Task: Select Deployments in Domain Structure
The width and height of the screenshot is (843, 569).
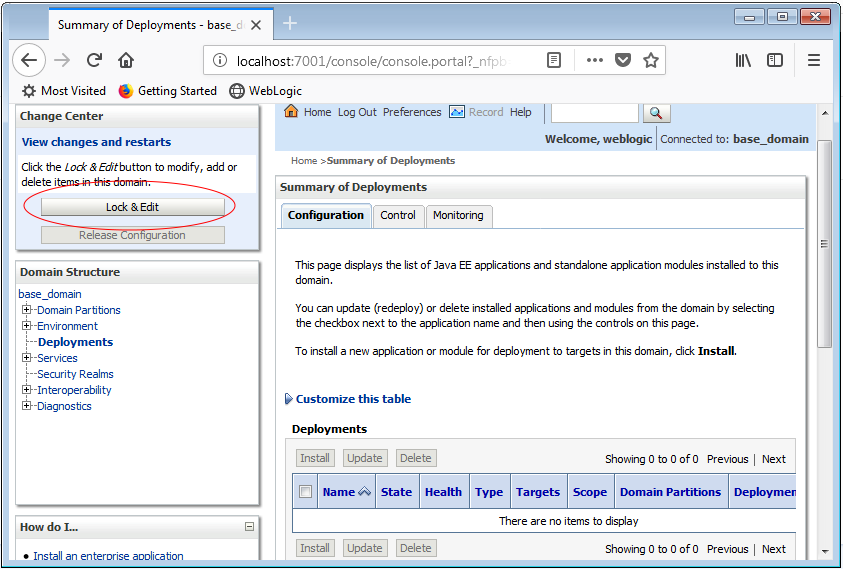Action: click(75, 342)
